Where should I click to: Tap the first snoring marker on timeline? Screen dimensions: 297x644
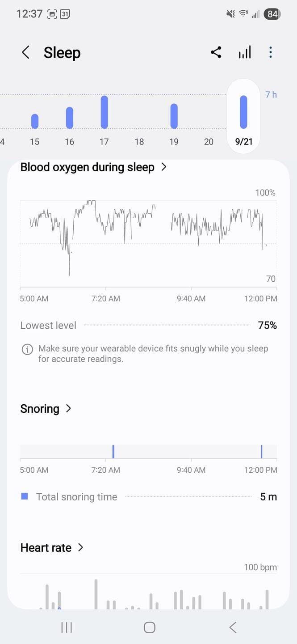click(x=113, y=451)
